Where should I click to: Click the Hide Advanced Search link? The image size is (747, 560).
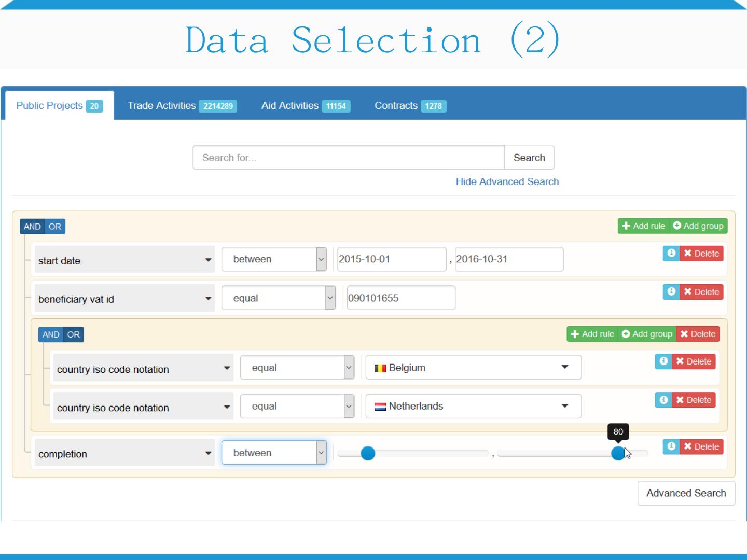(507, 181)
